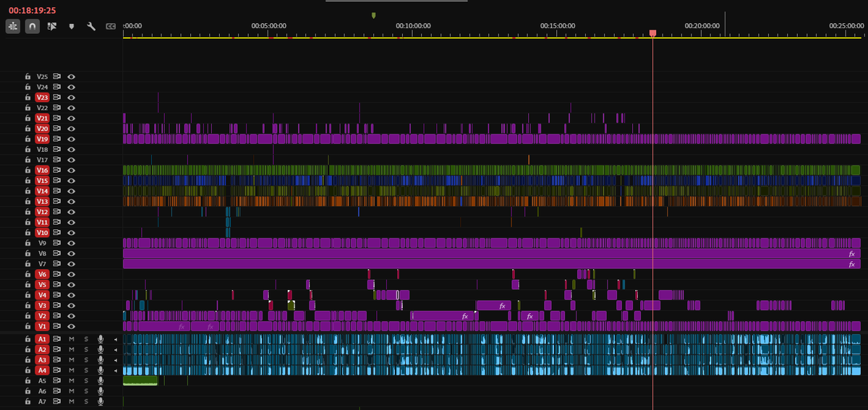Image resolution: width=868 pixels, height=410 pixels.
Task: Hide track V7 with eye icon
Action: click(x=72, y=264)
